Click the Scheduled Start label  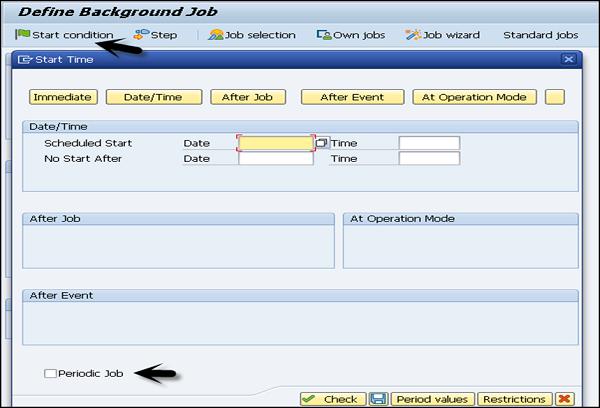click(88, 143)
